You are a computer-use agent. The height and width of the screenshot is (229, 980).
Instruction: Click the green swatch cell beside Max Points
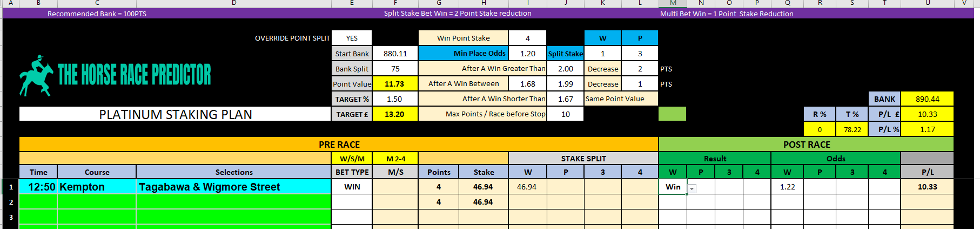pos(672,114)
